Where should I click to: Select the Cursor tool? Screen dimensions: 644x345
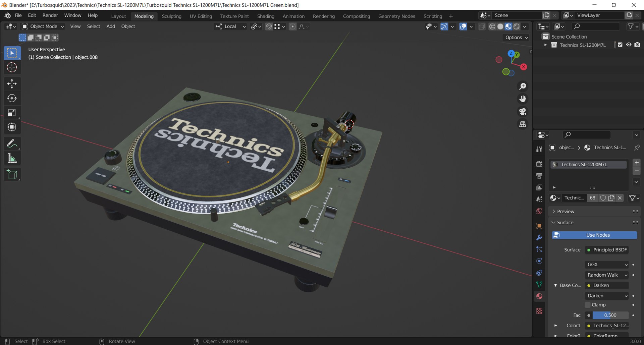pos(12,67)
